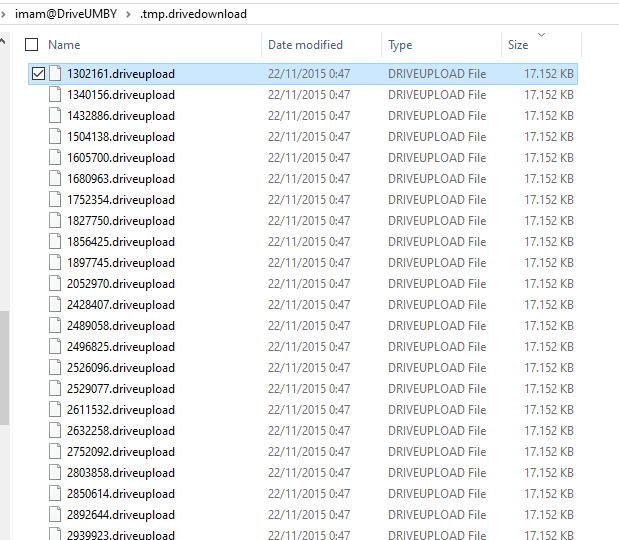Select file icon of 1302161.driveupload
This screenshot has height=540, width=619.
(55, 73)
